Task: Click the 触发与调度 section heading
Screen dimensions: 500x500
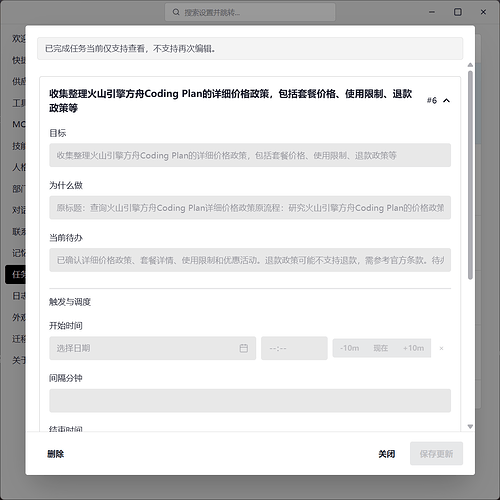Action: click(x=70, y=302)
